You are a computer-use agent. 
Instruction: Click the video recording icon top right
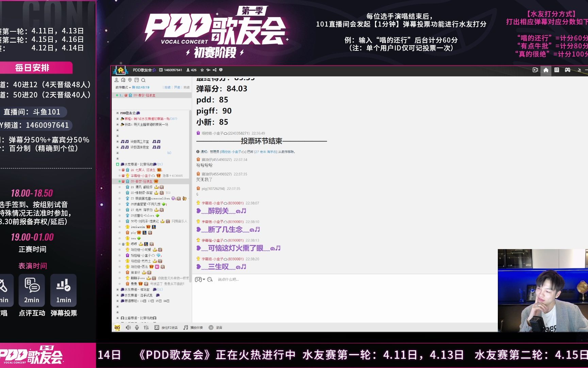535,70
